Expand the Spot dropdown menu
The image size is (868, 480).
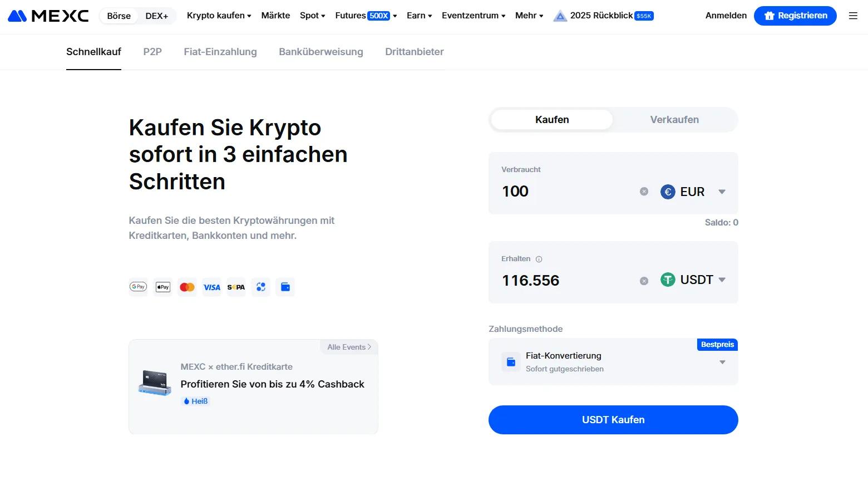point(313,16)
